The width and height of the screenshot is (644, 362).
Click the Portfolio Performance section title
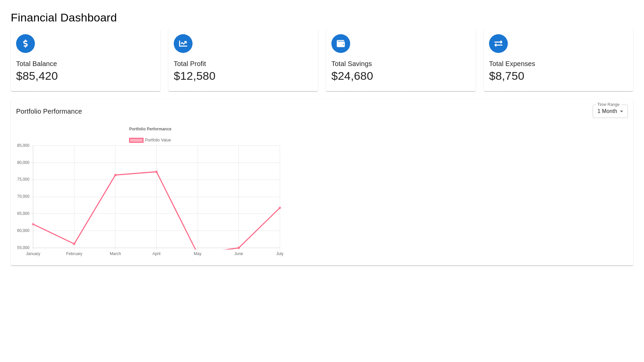49,111
